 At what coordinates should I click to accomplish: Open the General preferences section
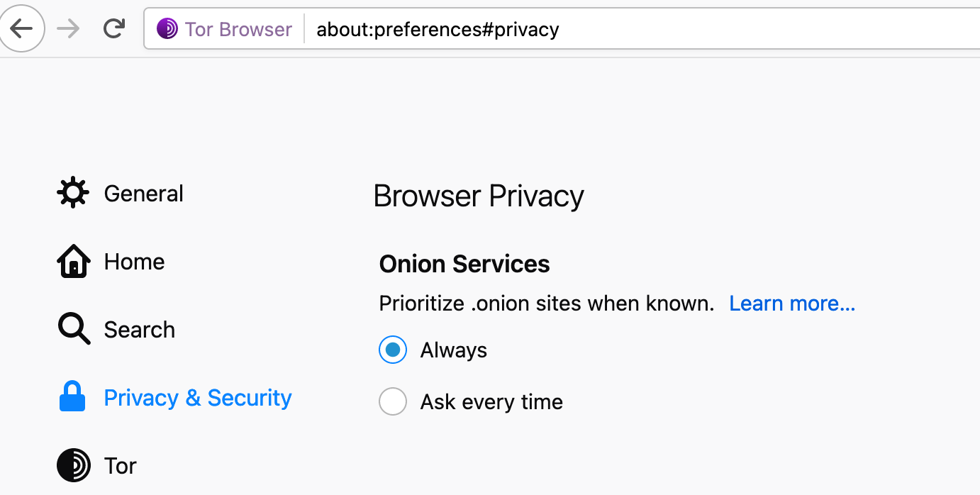[143, 192]
